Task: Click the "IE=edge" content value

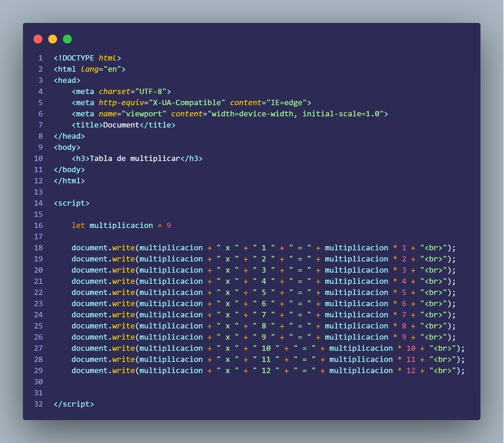Action: [x=286, y=103]
